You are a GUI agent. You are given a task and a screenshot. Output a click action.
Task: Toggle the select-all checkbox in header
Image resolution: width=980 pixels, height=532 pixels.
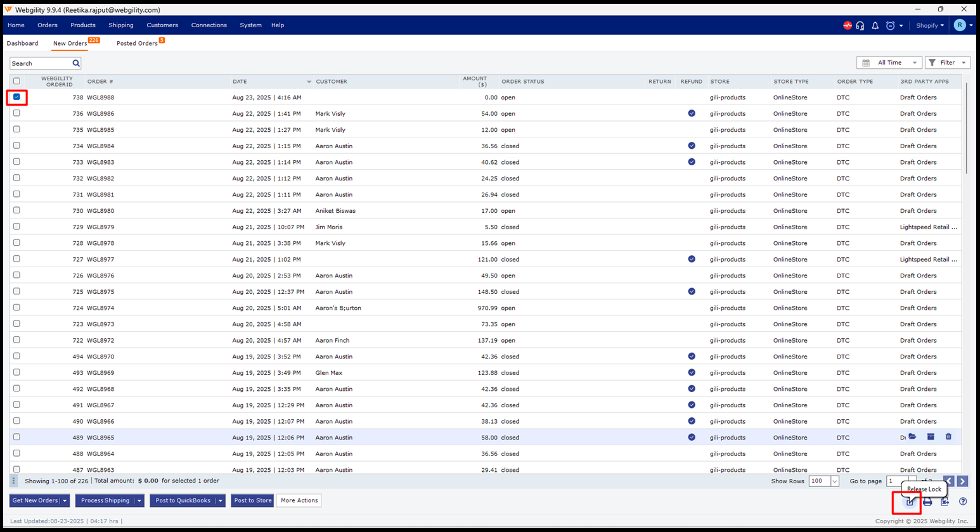click(16, 81)
